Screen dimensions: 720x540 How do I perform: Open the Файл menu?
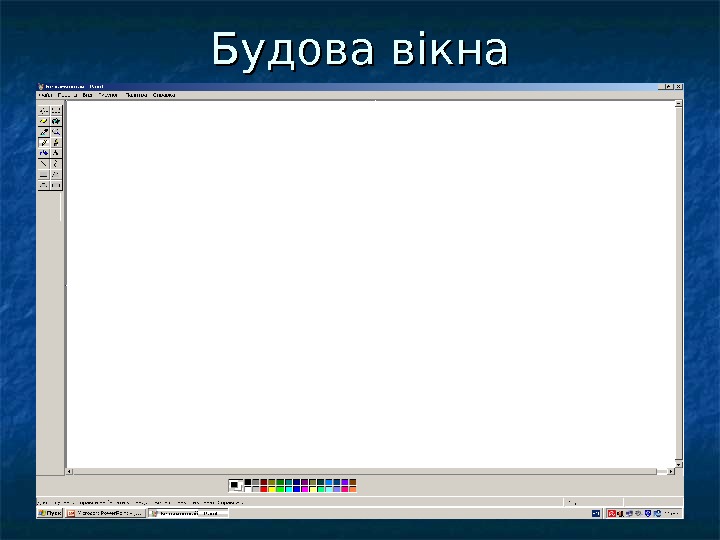pos(45,95)
